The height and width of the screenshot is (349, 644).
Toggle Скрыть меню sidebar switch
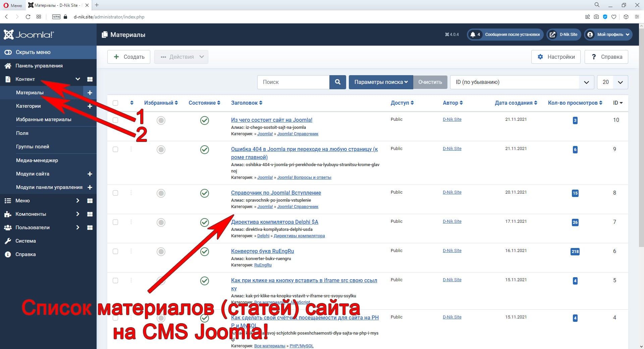pyautogui.click(x=8, y=52)
